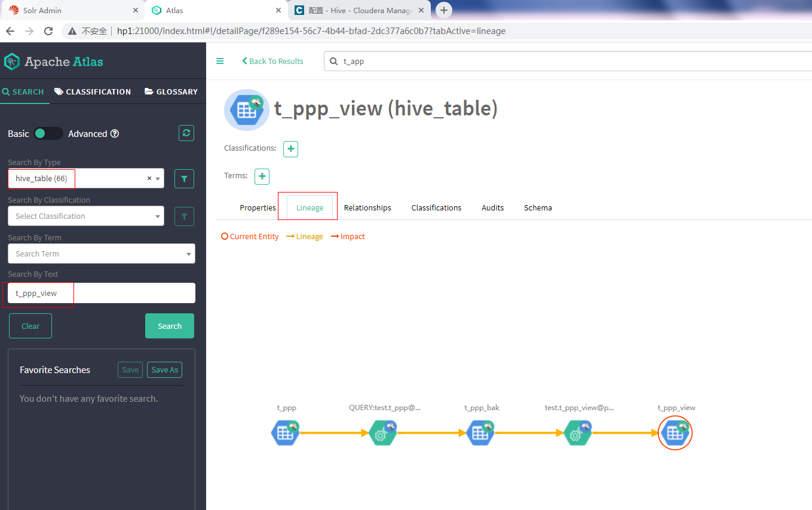Click the large hive_table entity icon

tap(247, 110)
